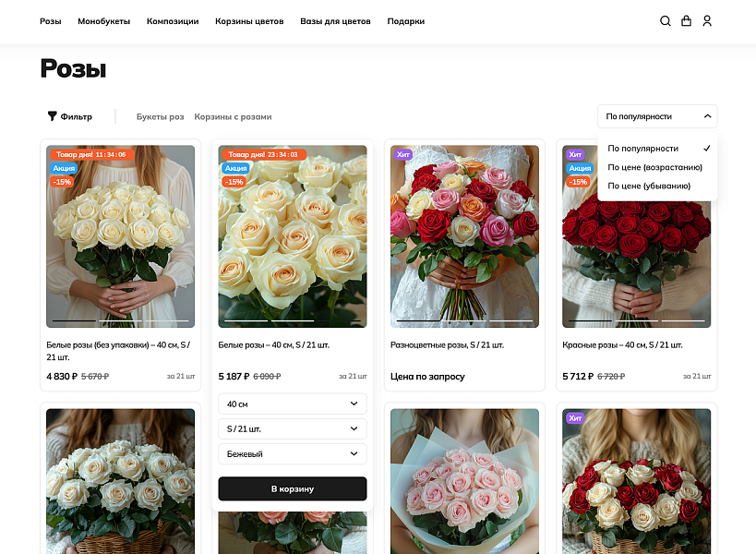This screenshot has height=554, width=756.
Task: Open the Розы menu item
Action: click(x=51, y=20)
